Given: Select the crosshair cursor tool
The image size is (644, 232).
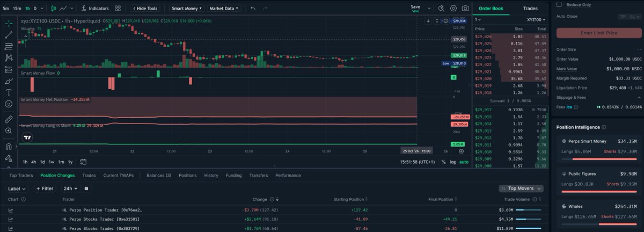Looking at the screenshot, I should (9, 24).
